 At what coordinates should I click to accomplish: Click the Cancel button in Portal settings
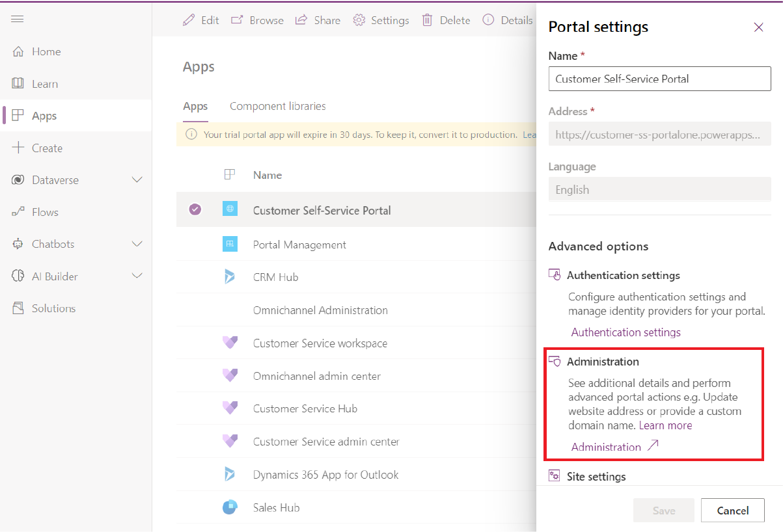(x=733, y=511)
